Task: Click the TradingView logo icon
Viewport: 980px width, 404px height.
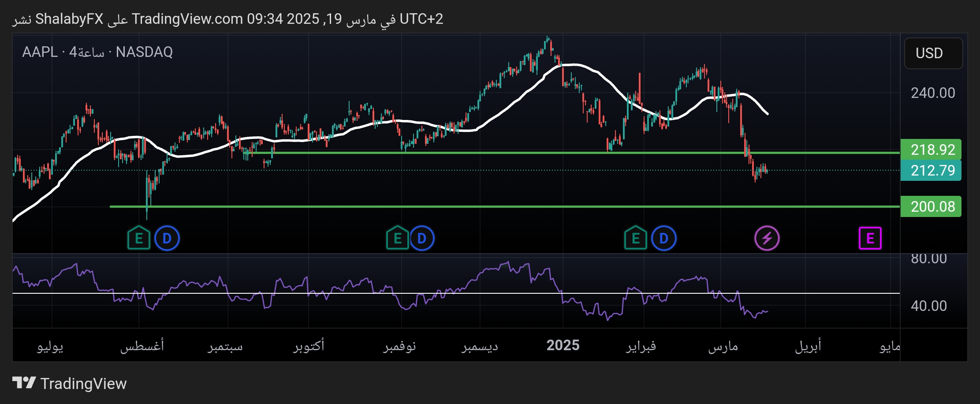Action: tap(24, 383)
